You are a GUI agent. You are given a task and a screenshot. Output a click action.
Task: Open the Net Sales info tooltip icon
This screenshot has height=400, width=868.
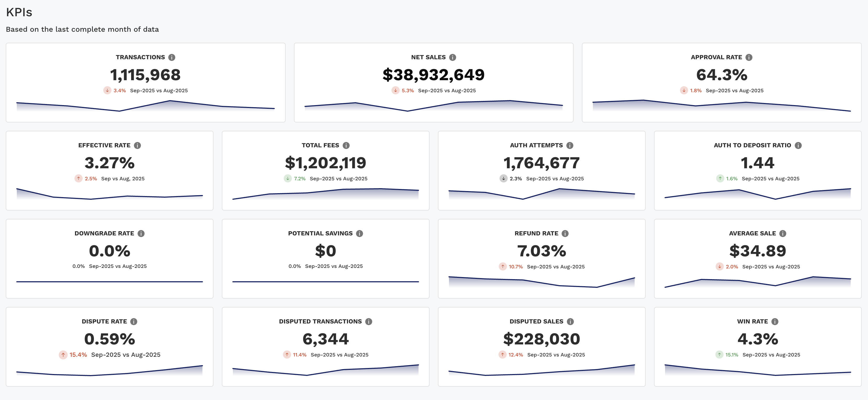pyautogui.click(x=453, y=57)
